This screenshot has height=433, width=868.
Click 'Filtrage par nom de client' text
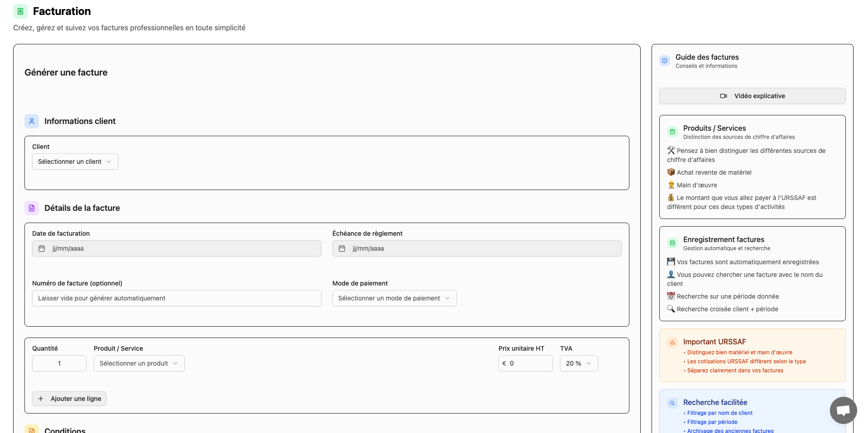[720, 413]
